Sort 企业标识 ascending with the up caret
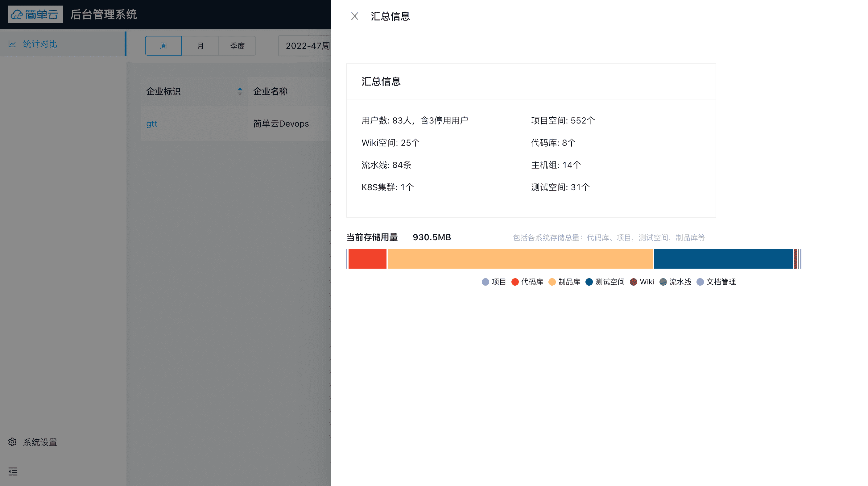 coord(240,88)
